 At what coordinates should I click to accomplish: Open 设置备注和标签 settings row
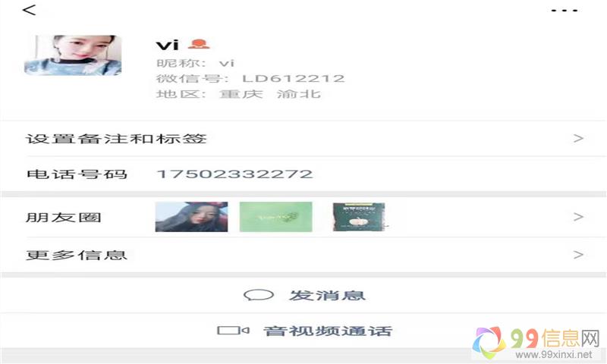303,139
